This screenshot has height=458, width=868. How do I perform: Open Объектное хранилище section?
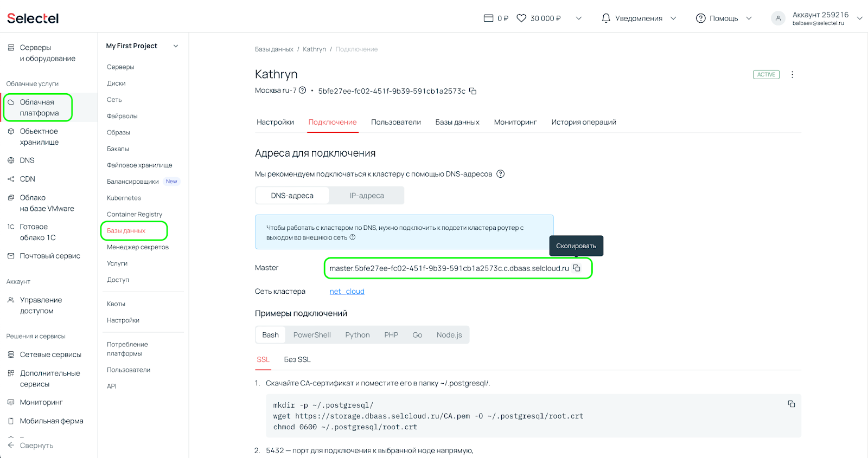(x=39, y=137)
